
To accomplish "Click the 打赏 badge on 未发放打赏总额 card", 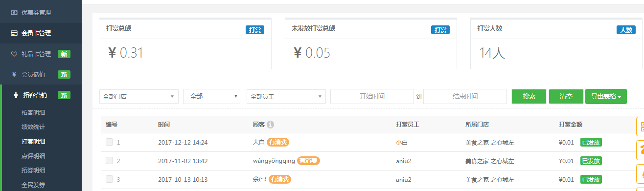I will click(440, 30).
